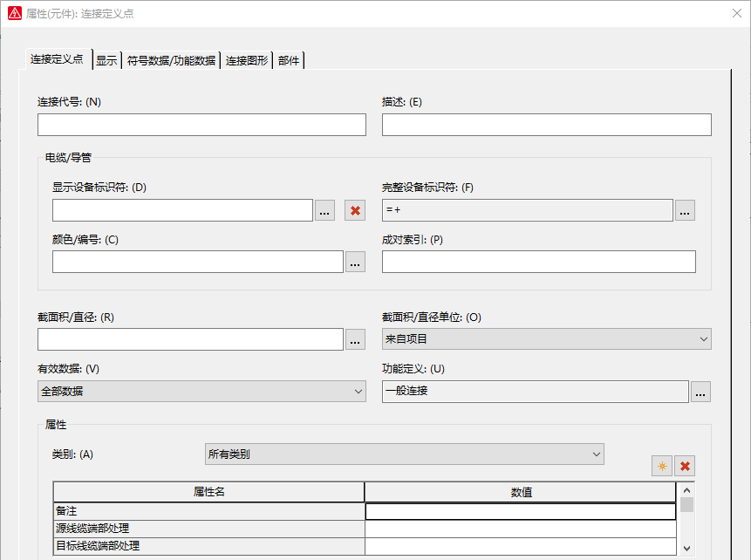
Task: Expand the 截面积/直径单位 dropdown
Action: [x=546, y=339]
